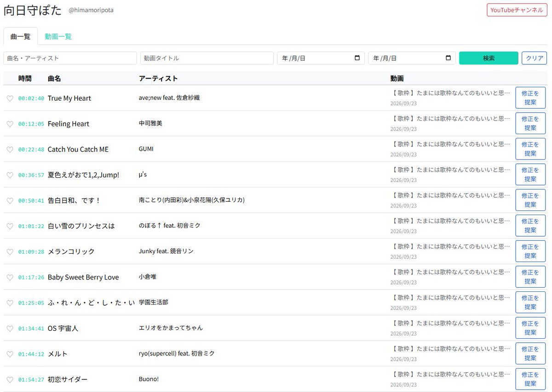The image size is (552, 392).
Task: Click 修正を提案 for 白い雪のプリンセスは
Action: pyautogui.click(x=530, y=226)
